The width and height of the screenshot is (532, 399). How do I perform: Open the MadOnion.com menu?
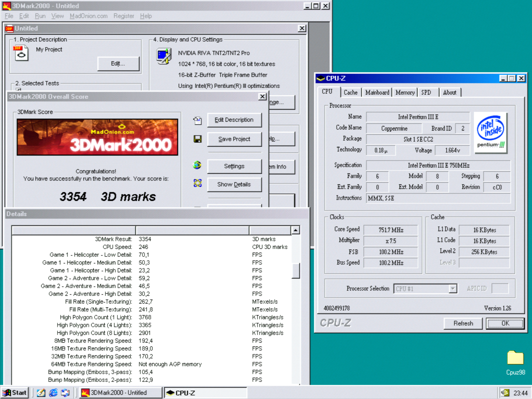89,16
